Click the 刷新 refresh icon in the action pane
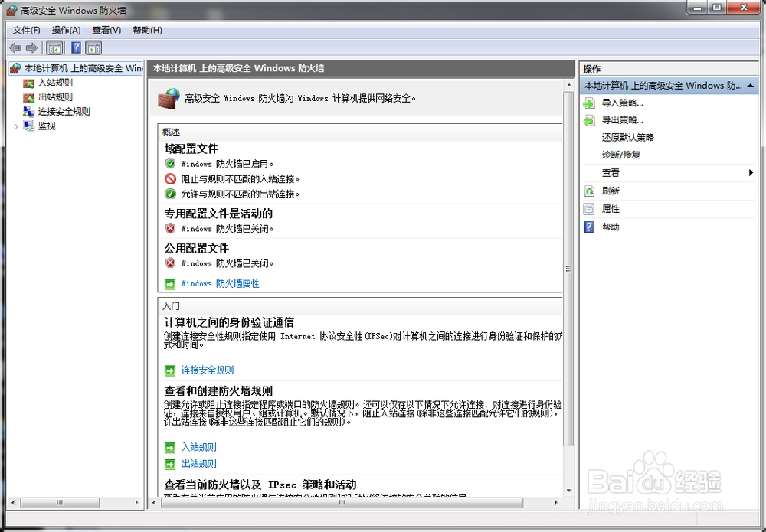This screenshot has height=532, width=766. pos(589,191)
